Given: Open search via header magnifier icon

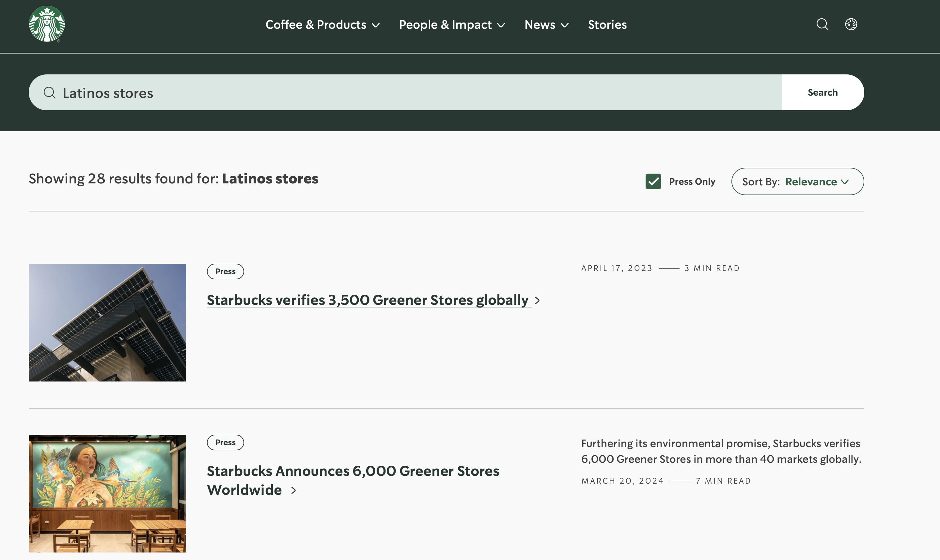Looking at the screenshot, I should [822, 24].
